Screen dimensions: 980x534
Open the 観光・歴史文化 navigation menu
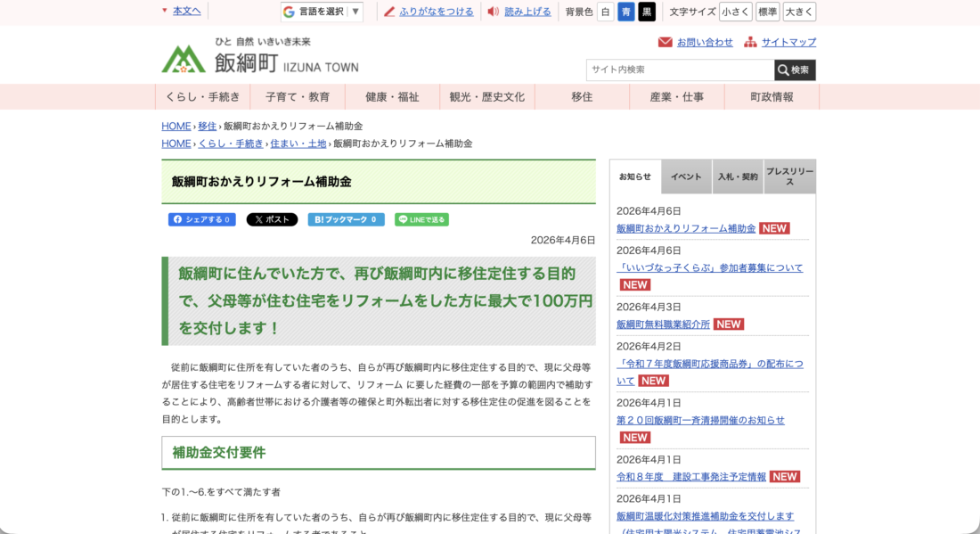[487, 97]
